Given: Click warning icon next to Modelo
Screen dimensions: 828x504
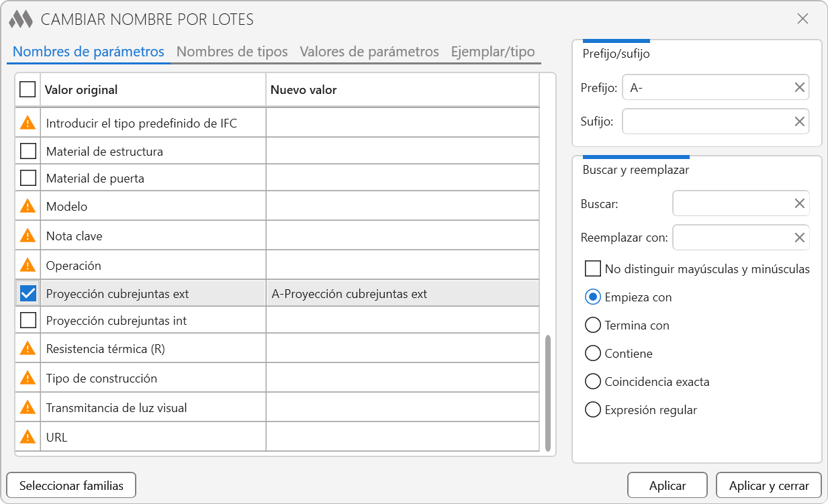Looking at the screenshot, I should point(28,206).
